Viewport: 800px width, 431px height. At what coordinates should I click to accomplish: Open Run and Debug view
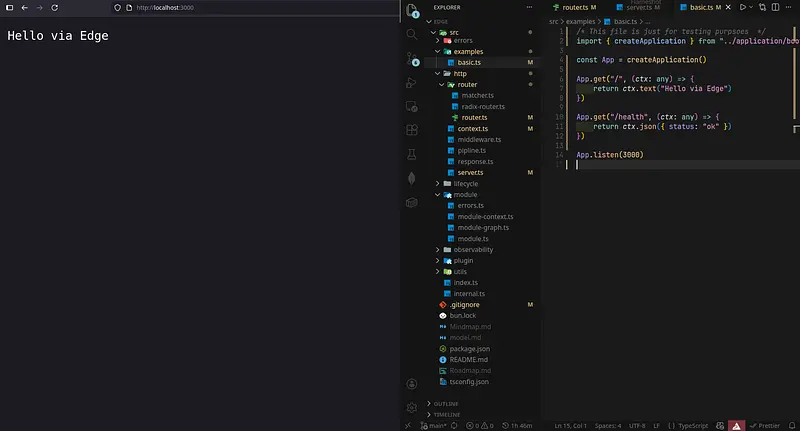pos(411,82)
